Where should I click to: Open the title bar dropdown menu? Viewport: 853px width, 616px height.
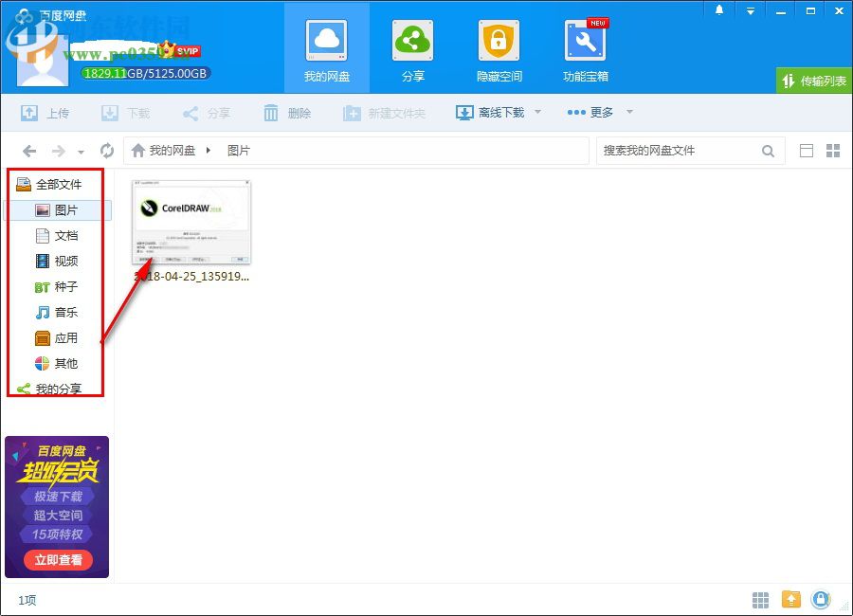pyautogui.click(x=751, y=10)
